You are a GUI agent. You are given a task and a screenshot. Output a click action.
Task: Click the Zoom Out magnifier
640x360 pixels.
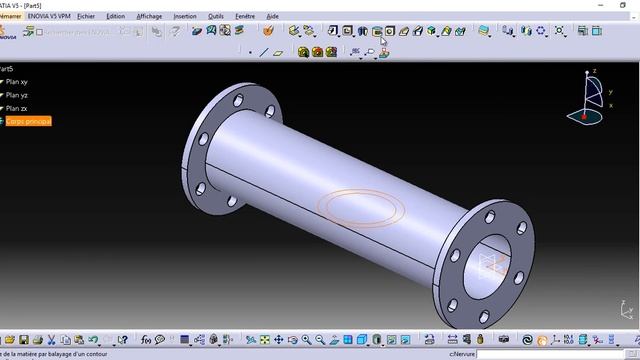[x=320, y=340]
